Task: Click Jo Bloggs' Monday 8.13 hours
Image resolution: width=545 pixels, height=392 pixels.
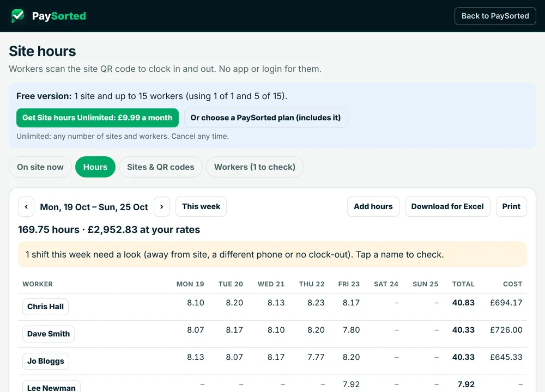Action: tap(196, 357)
